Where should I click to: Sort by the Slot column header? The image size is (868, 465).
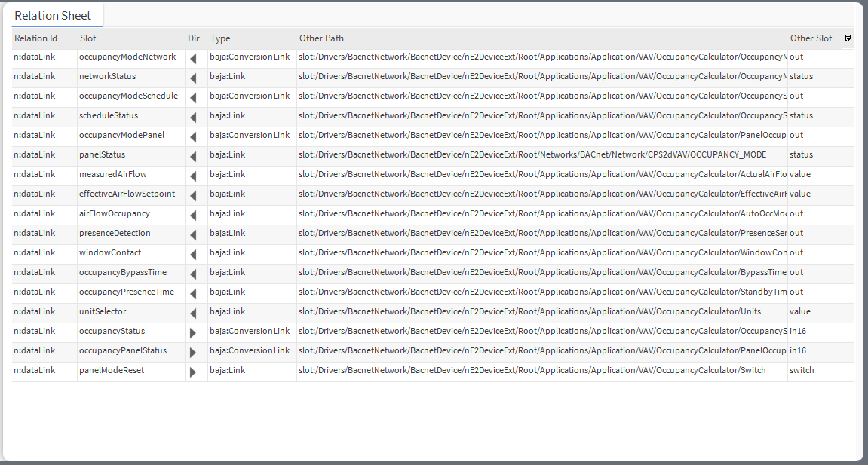(88, 38)
